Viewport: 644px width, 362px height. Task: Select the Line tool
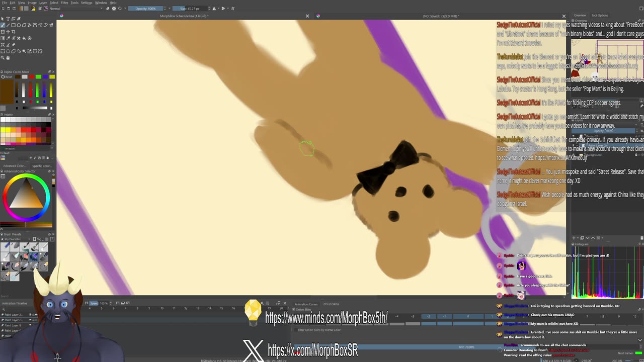pos(8,25)
